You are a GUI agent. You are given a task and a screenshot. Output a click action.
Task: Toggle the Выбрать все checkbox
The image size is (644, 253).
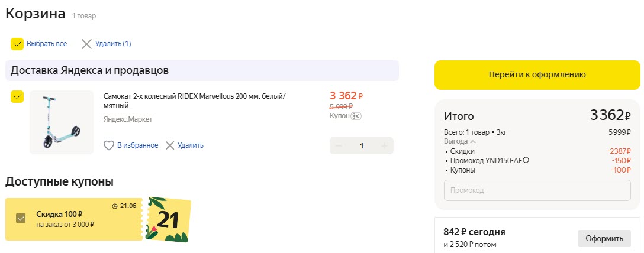(x=17, y=44)
